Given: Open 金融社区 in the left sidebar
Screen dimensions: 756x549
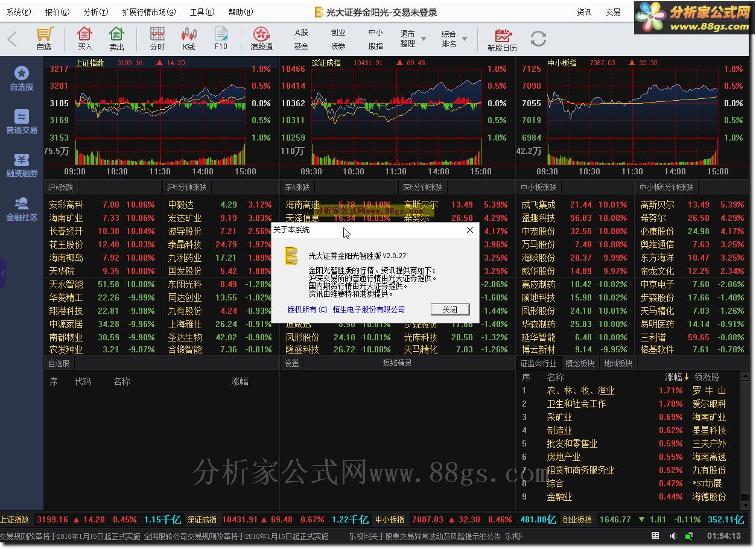Looking at the screenshot, I should (x=22, y=209).
